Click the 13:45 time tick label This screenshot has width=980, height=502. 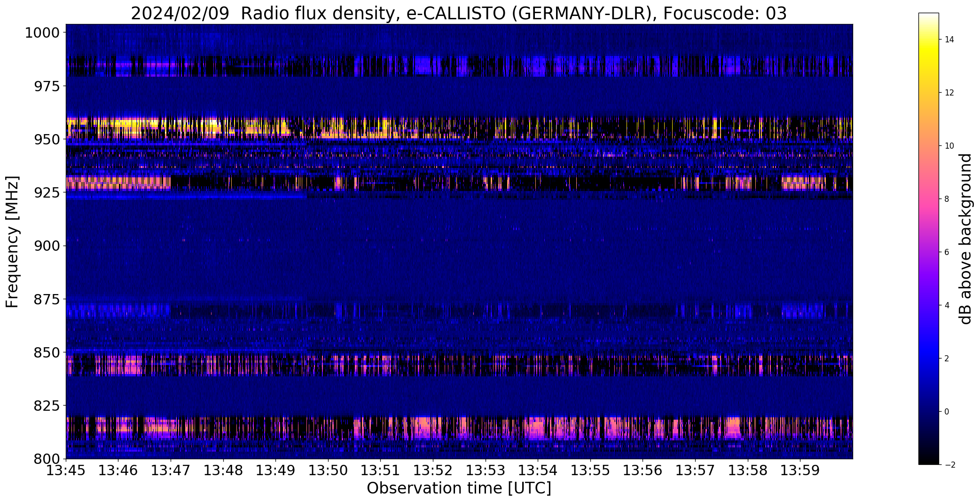click(x=66, y=470)
